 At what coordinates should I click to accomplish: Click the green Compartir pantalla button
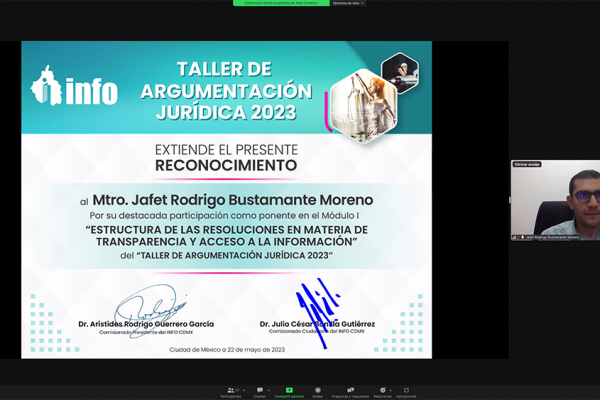[289, 392]
